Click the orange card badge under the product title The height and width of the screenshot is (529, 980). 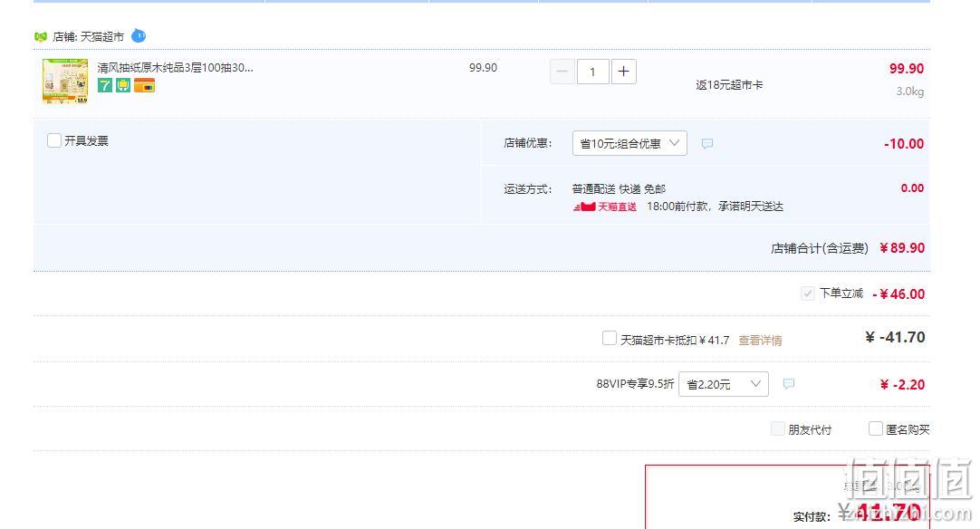[x=144, y=86]
